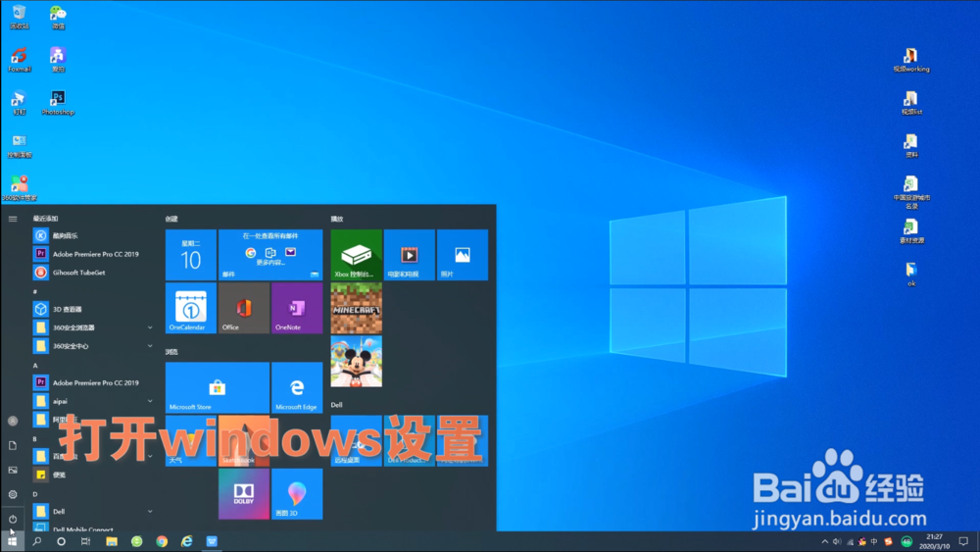Launch the OneCalendar tile

click(191, 308)
